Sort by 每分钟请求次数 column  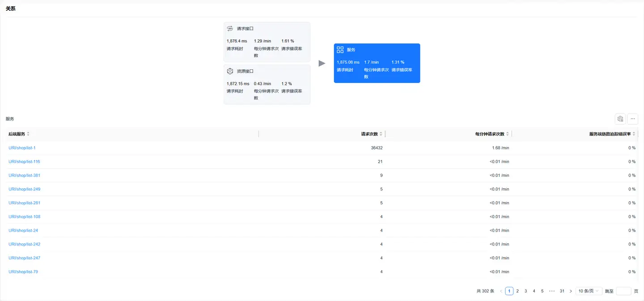click(x=507, y=134)
